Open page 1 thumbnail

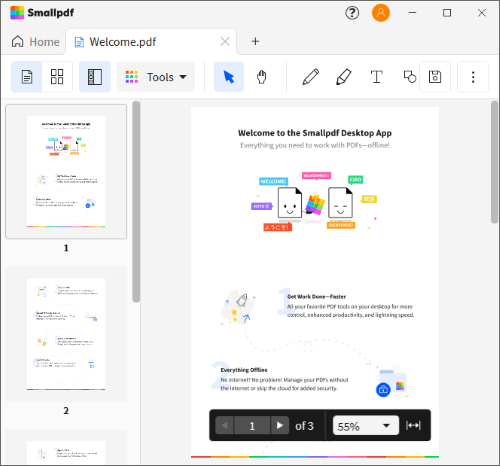(66, 172)
